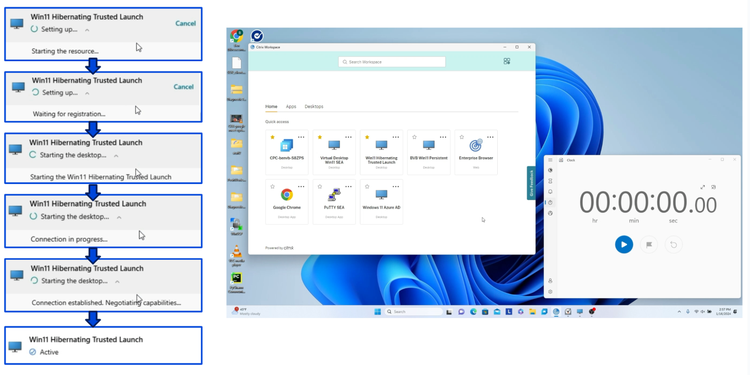The image size is (750, 375).
Task: Unfavorite Virtual Desktop Win11 SEA star
Action: 320,137
